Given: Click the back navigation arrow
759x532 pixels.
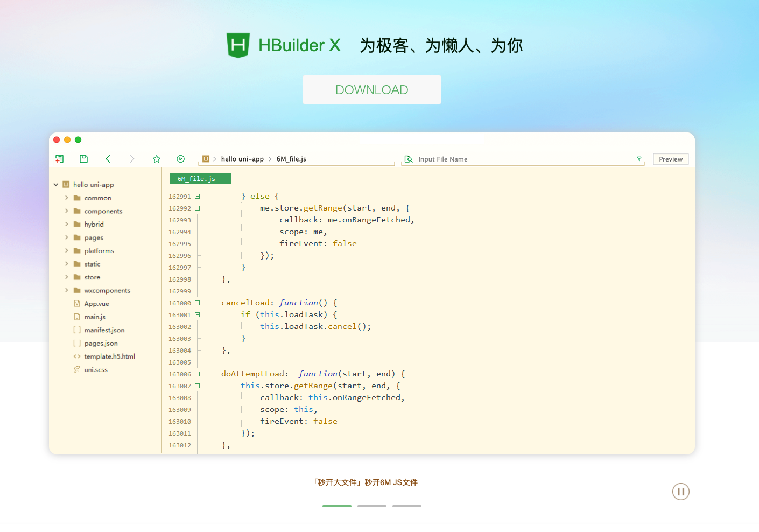Looking at the screenshot, I should pos(108,158).
